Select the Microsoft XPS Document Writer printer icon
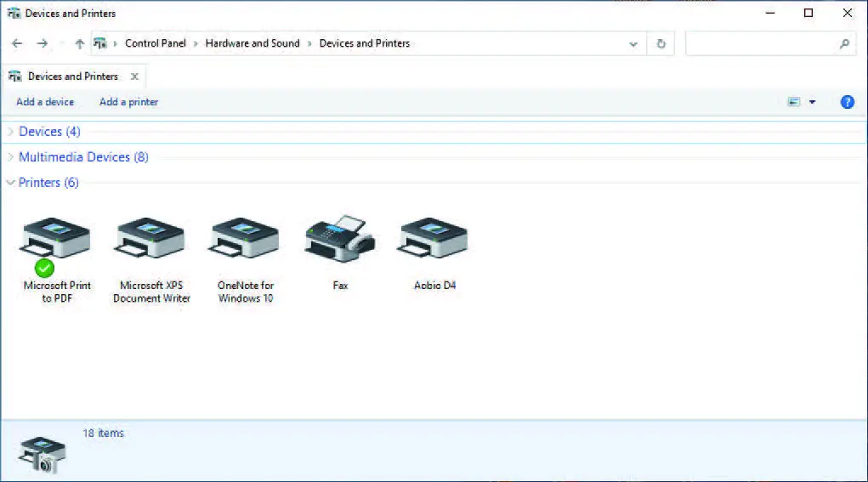 point(150,238)
